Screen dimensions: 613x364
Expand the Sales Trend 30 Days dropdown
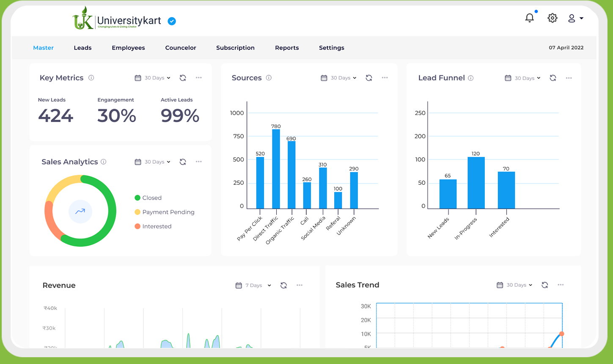coord(520,285)
